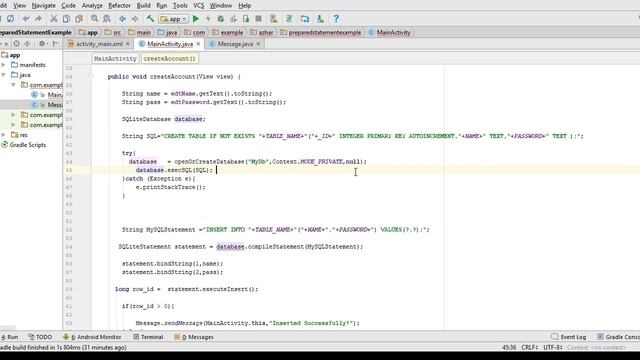The image size is (640, 360).
Task: Collapse the expanded com.exampl package arrow
Action: [13, 85]
